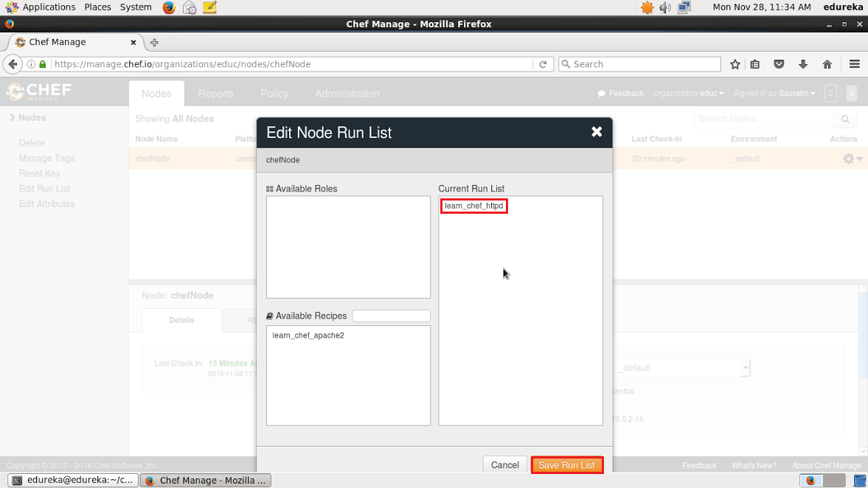Open the _default environment dropdown

coord(681,368)
